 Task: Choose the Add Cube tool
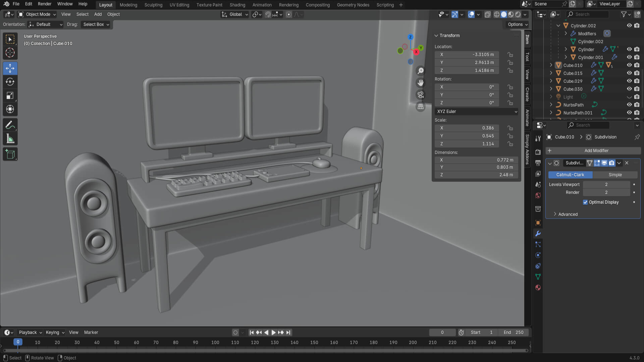click(x=10, y=154)
